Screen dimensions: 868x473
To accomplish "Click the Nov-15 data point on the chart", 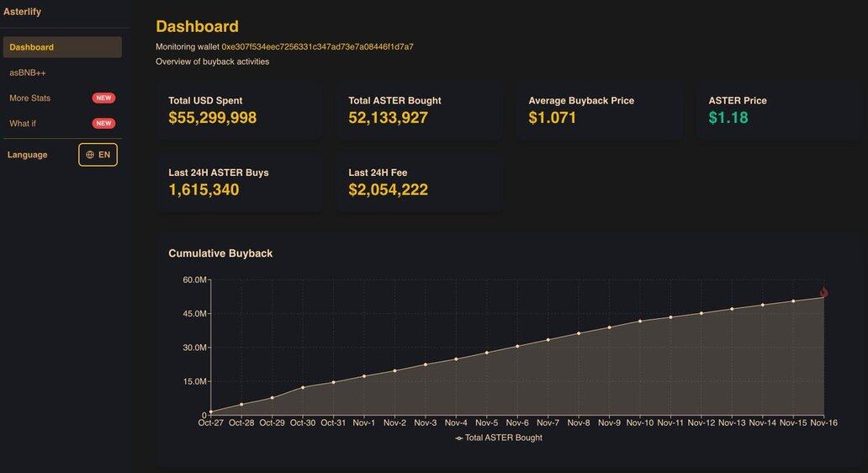I will (793, 301).
